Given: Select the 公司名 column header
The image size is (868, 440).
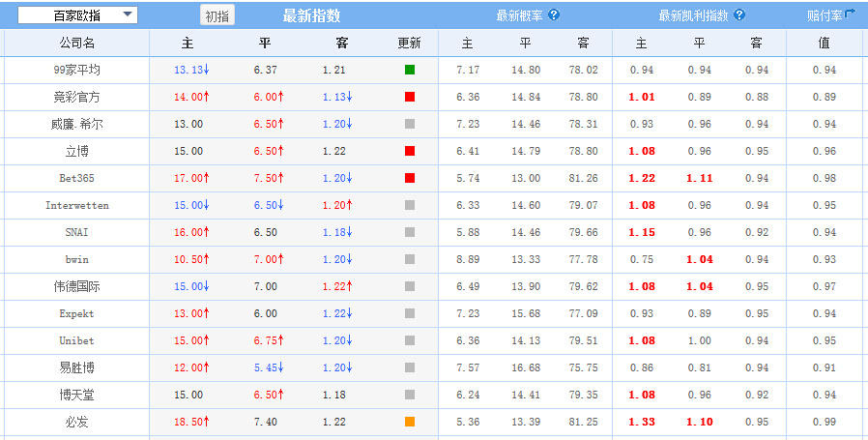Looking at the screenshot, I should click(x=76, y=44).
